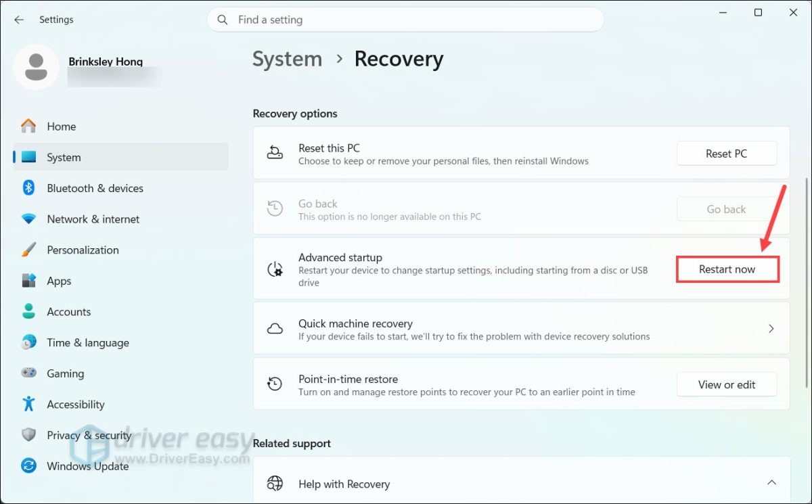Viewport: 812px width, 504px height.
Task: Click the Accessibility figure icon
Action: click(28, 404)
